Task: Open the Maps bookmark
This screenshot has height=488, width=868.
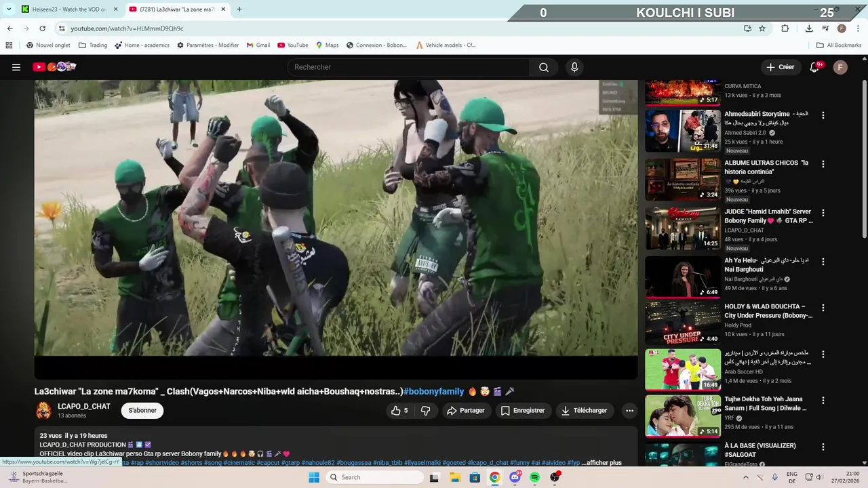Action: [x=327, y=45]
